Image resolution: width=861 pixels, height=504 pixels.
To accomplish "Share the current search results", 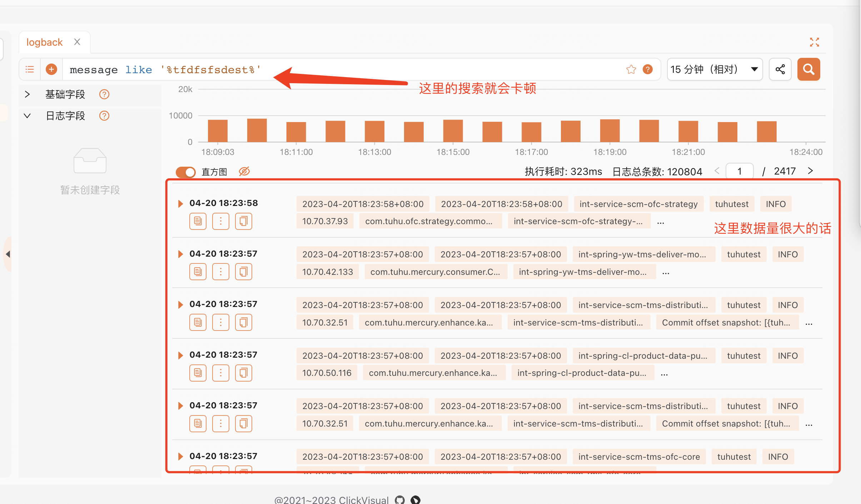I will click(x=780, y=69).
